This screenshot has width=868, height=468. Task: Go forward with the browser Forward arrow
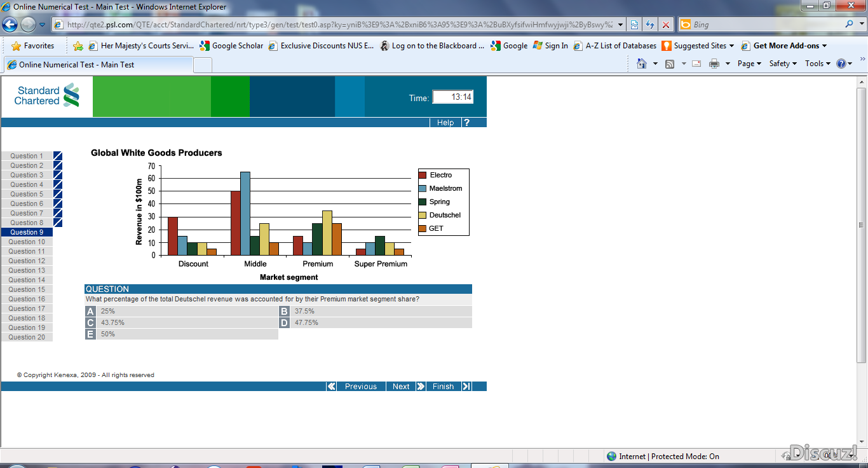point(28,25)
